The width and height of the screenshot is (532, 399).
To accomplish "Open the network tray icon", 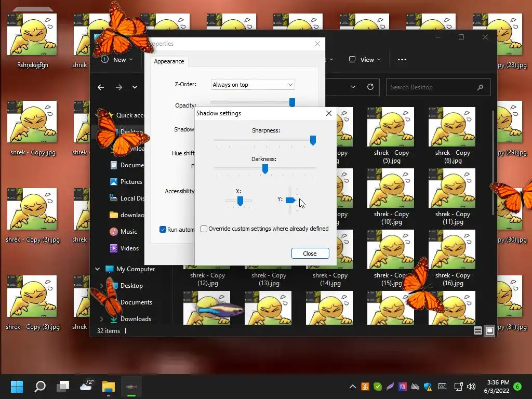I will pyautogui.click(x=458, y=387).
